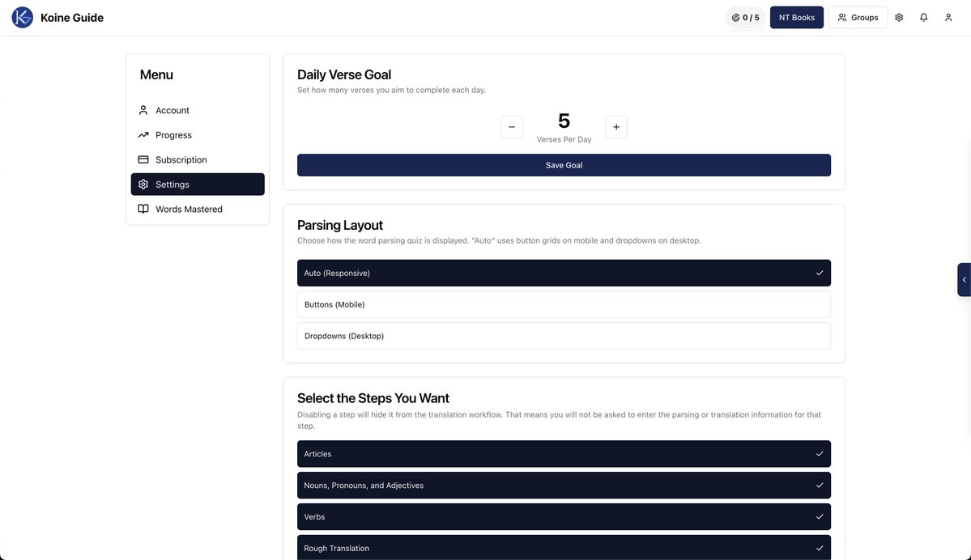The image size is (971, 560).
Task: Click the Koine Guide logo icon
Action: click(x=23, y=17)
